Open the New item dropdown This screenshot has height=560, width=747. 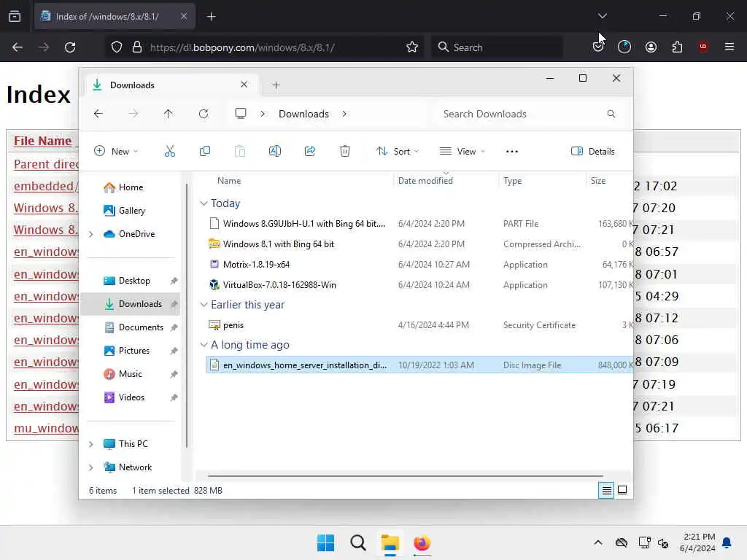(116, 152)
